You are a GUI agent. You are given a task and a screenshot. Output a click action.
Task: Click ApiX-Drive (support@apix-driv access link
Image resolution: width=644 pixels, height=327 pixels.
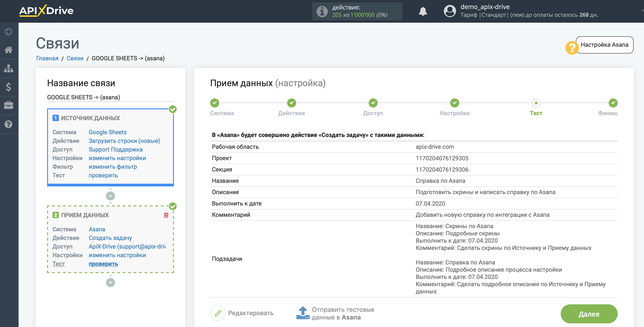click(x=127, y=246)
